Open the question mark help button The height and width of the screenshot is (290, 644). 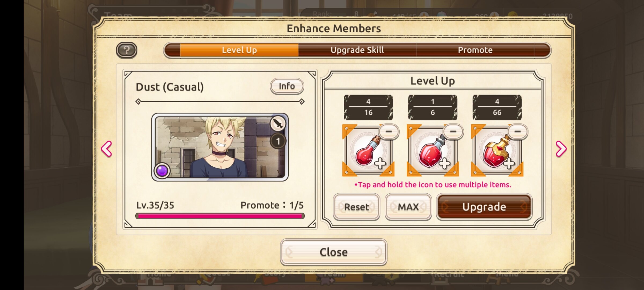click(x=126, y=50)
